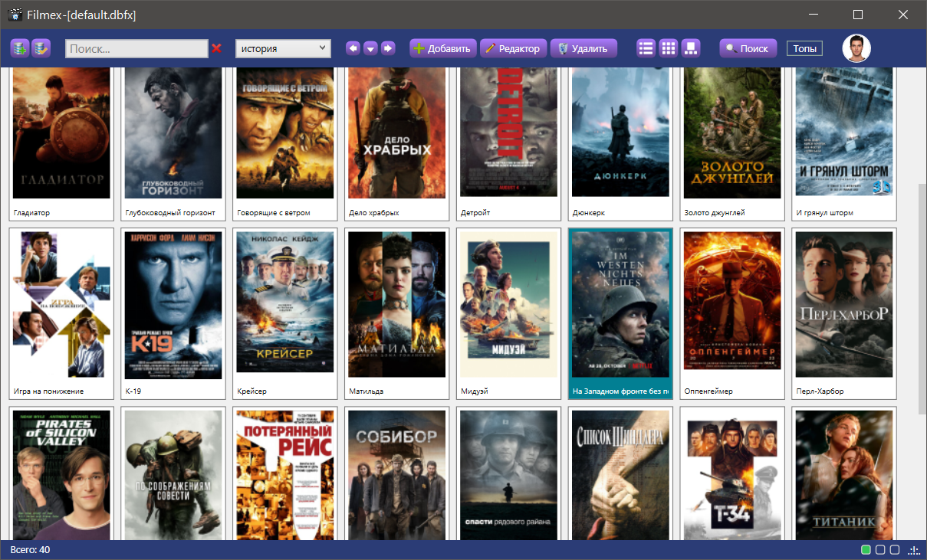Open the user profile avatar
This screenshot has height=560, width=927.
pyautogui.click(x=856, y=48)
